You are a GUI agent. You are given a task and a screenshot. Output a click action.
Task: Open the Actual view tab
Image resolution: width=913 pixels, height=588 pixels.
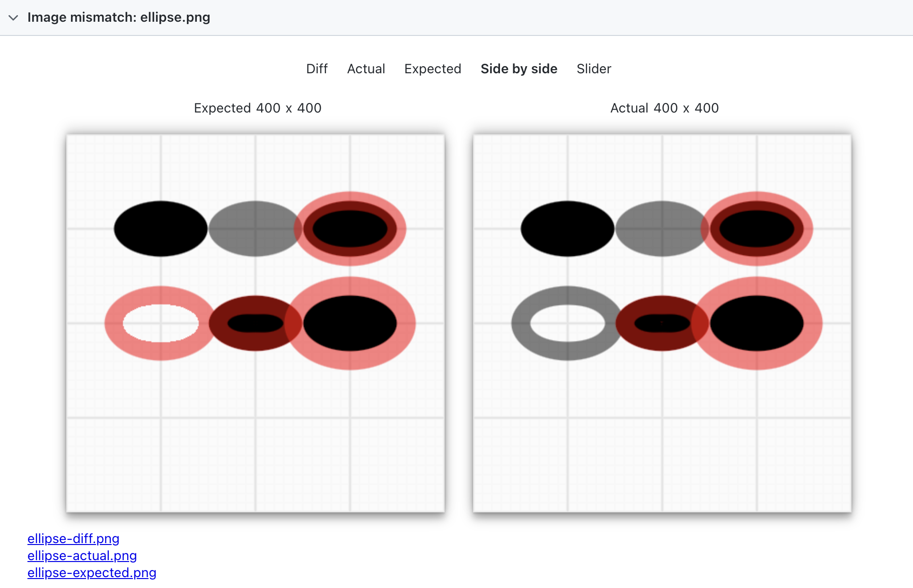tap(366, 69)
